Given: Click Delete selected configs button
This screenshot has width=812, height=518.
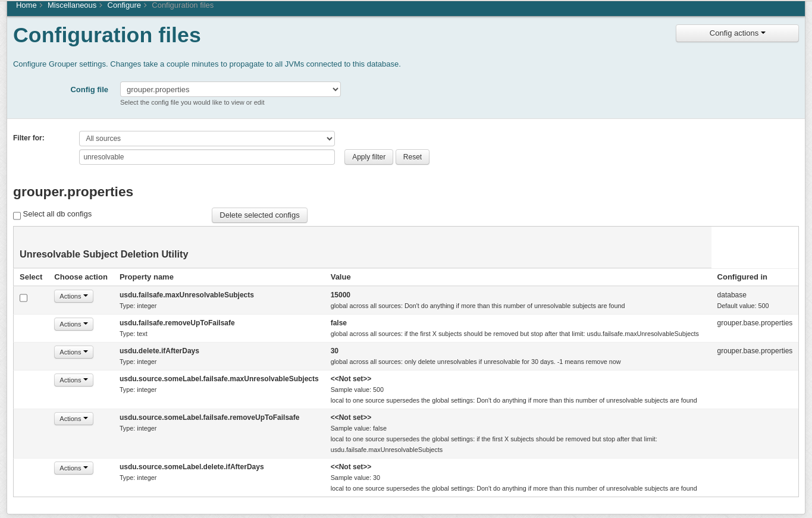Looking at the screenshot, I should point(259,215).
